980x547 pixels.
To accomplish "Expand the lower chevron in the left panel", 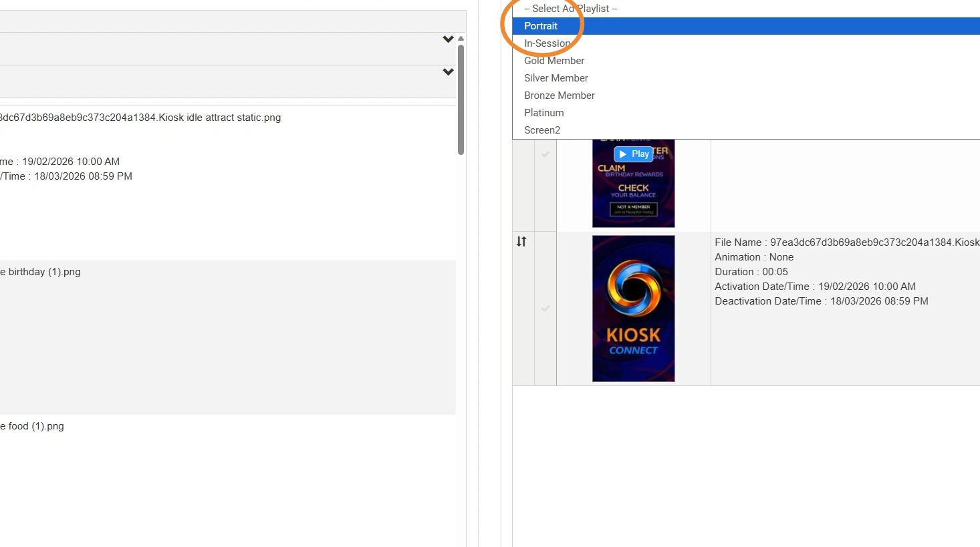I will pos(448,72).
